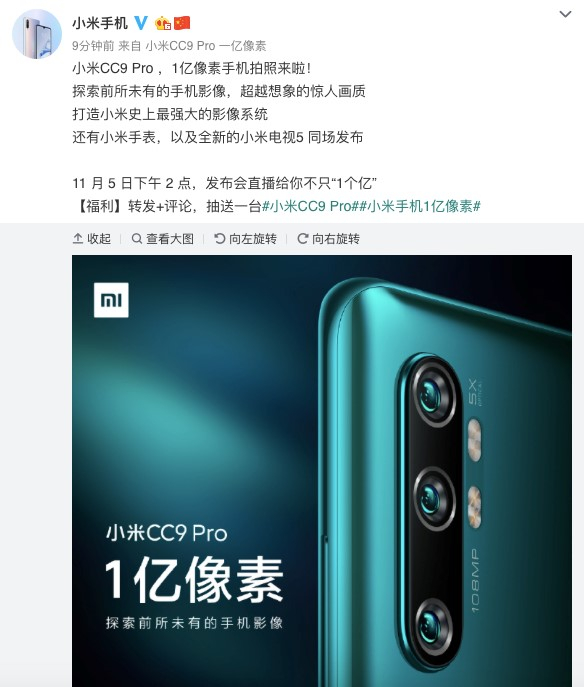Screen dimensions: 584x687
Task: Open the 9分钟前 timestamp link
Action: [x=93, y=46]
